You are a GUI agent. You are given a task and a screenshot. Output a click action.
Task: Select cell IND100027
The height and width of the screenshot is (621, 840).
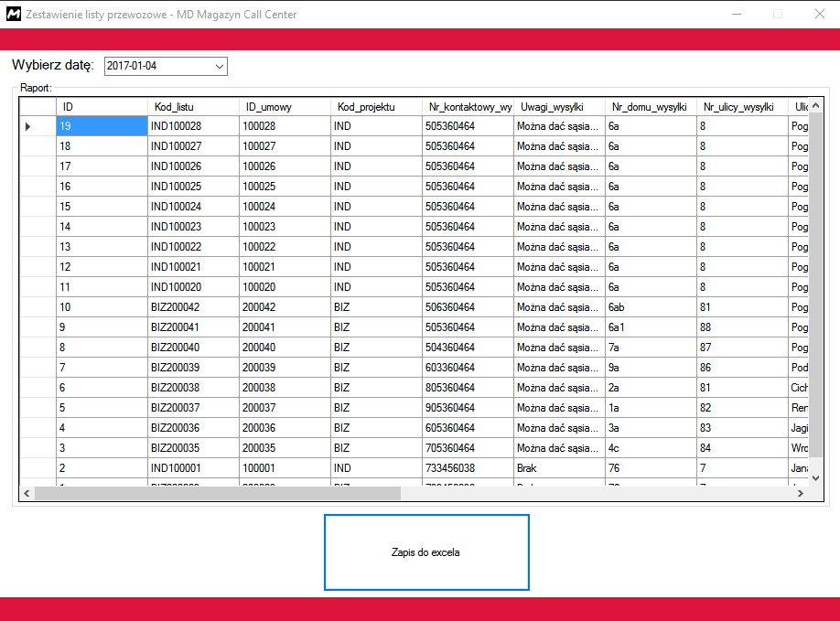[x=193, y=146]
